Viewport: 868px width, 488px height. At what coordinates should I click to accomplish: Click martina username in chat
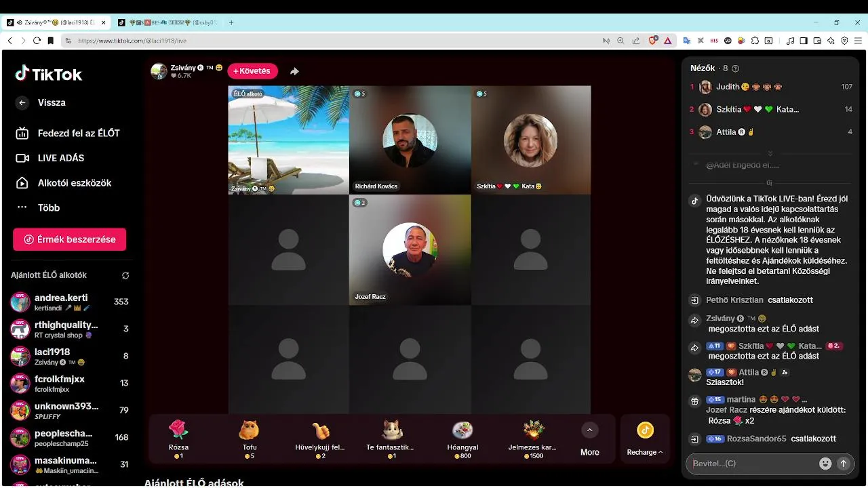pos(741,400)
